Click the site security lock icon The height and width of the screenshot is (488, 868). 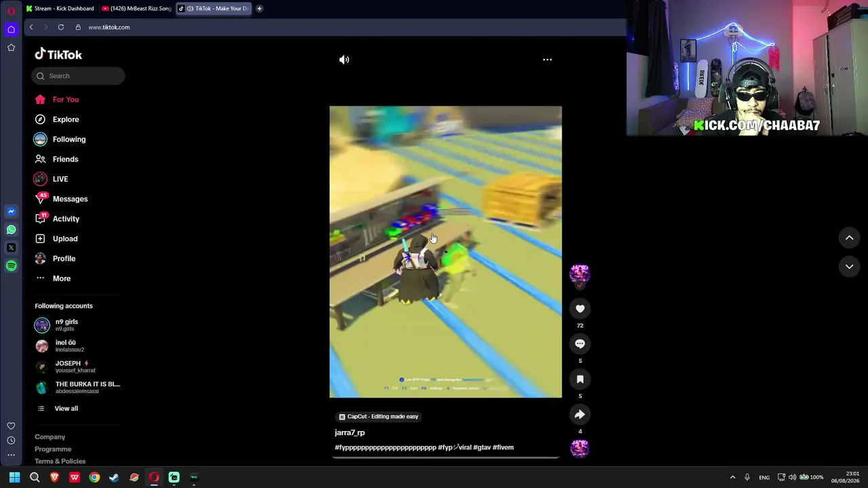tap(78, 27)
